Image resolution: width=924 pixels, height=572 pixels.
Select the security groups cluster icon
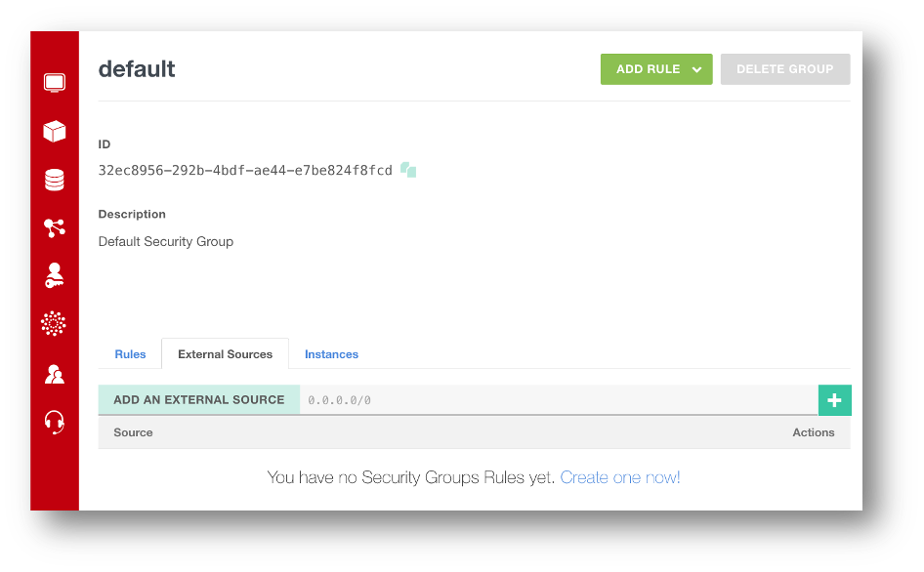[x=55, y=325]
